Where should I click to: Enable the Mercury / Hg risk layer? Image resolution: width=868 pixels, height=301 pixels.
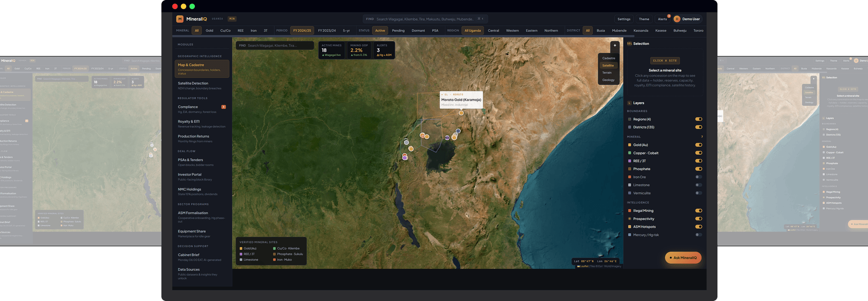[x=698, y=235]
